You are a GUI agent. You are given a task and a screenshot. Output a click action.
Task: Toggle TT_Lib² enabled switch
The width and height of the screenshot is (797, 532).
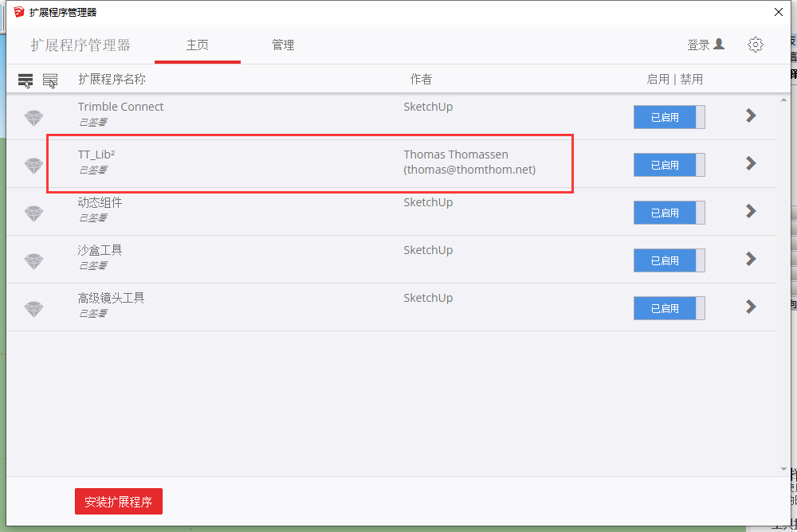click(x=669, y=165)
